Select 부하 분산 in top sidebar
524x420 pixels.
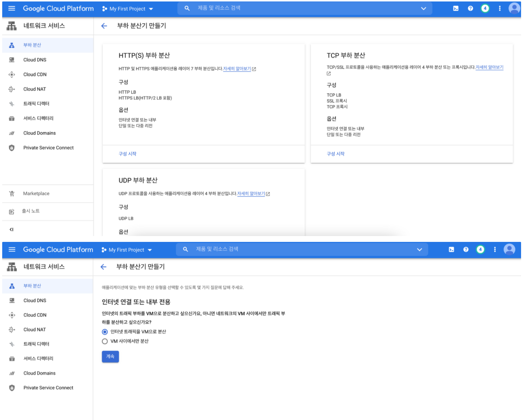coord(48,45)
